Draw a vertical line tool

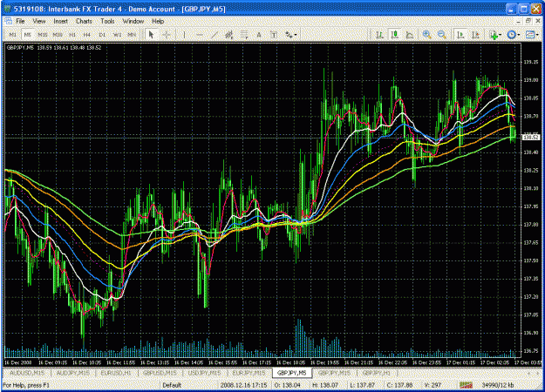(x=184, y=35)
